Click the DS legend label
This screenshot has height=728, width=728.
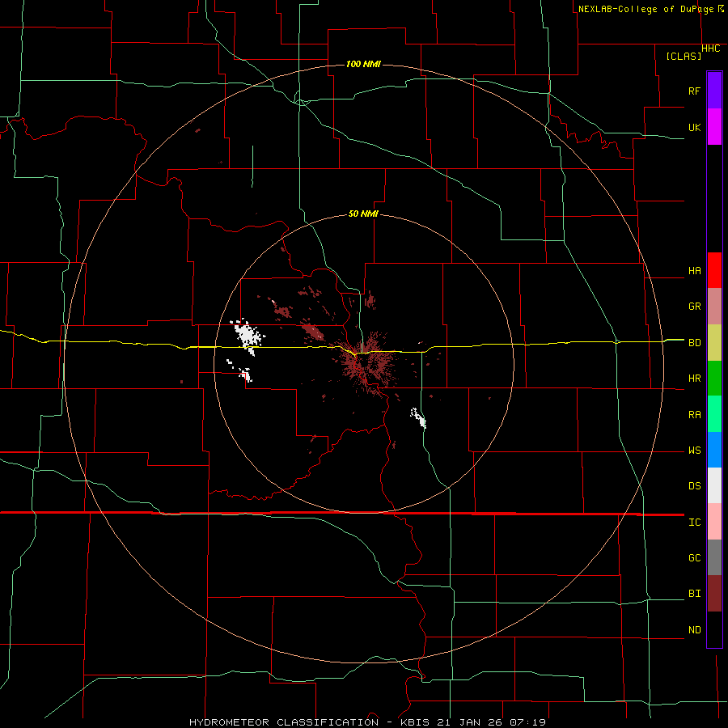(694, 486)
